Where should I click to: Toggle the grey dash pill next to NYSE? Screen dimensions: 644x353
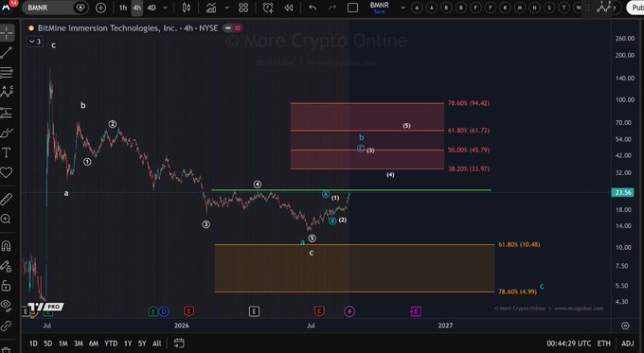228,28
